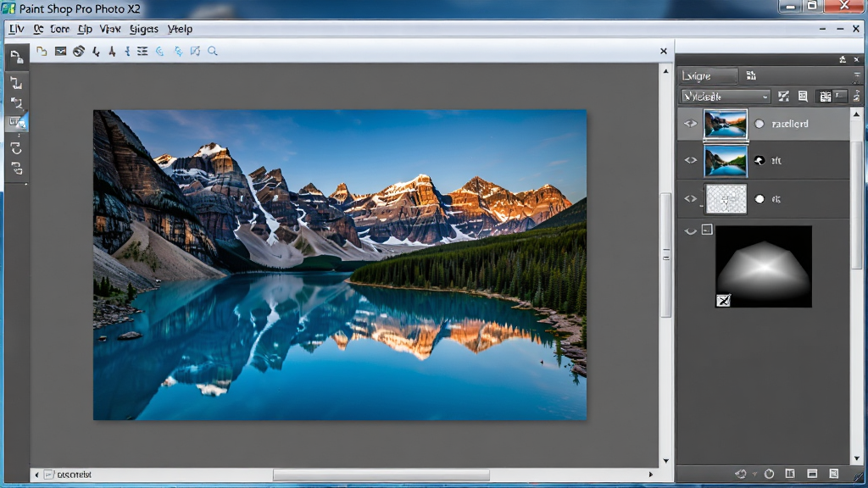Click the mountain lake photo on the canvas
This screenshot has width=868, height=488.
click(x=340, y=265)
